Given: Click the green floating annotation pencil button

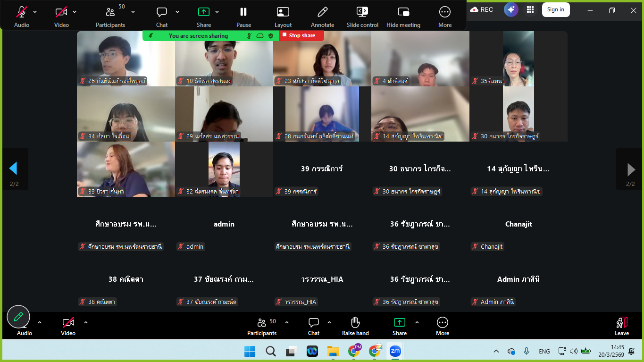Looking at the screenshot, I should click(18, 317).
